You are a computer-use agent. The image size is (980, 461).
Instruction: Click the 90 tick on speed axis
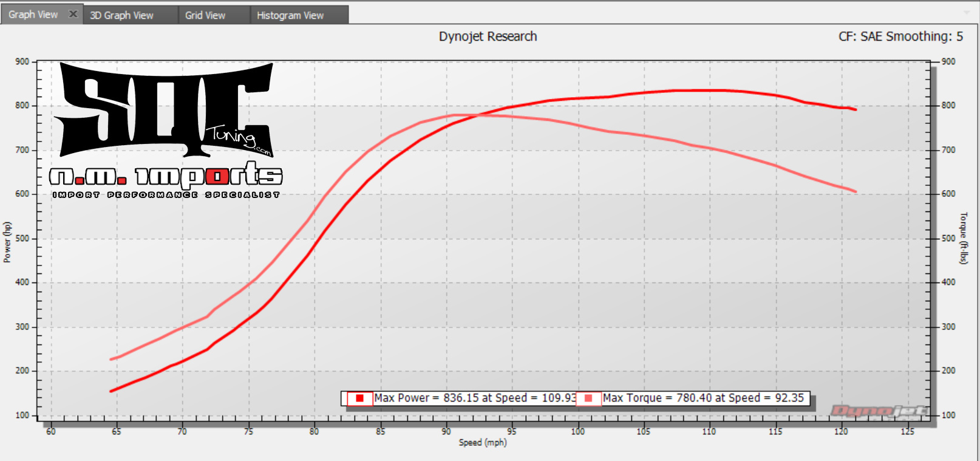tap(446, 431)
